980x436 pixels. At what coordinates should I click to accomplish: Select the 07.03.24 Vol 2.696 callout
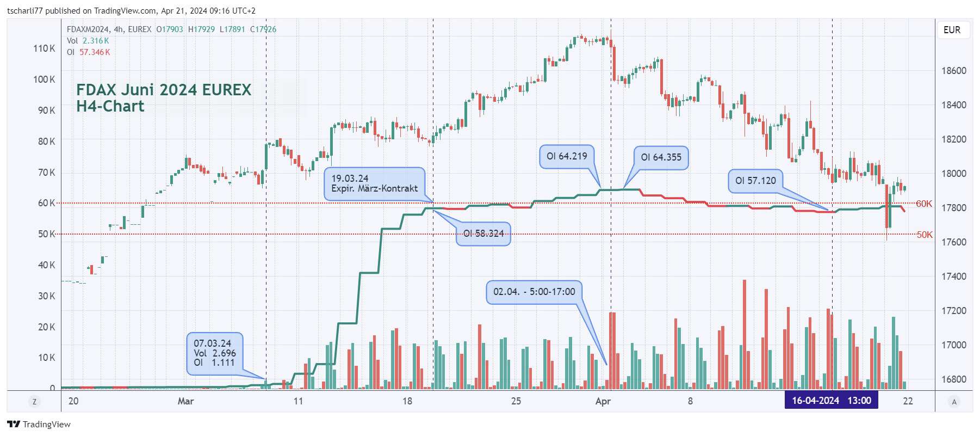pyautogui.click(x=215, y=353)
